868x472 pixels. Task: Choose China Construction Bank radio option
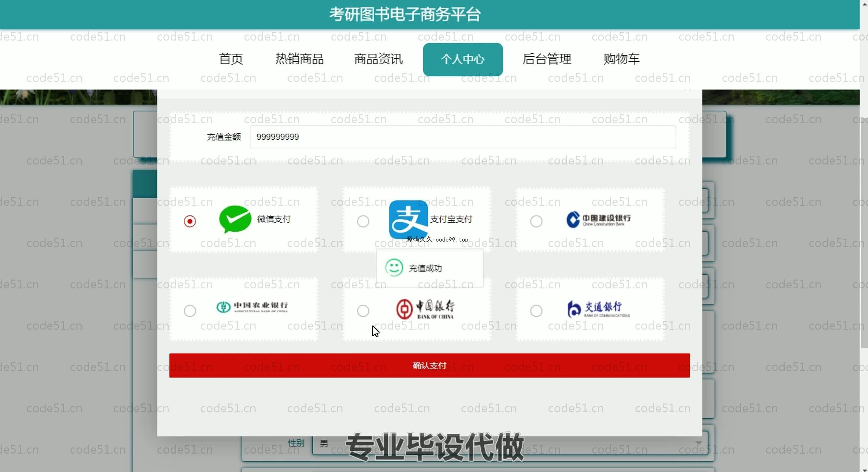pos(536,221)
